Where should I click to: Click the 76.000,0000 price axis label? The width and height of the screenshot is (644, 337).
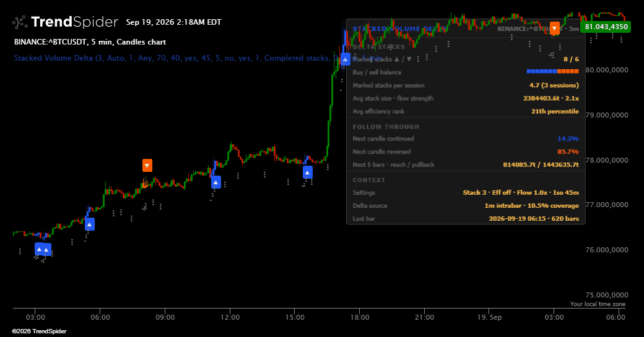(607, 250)
